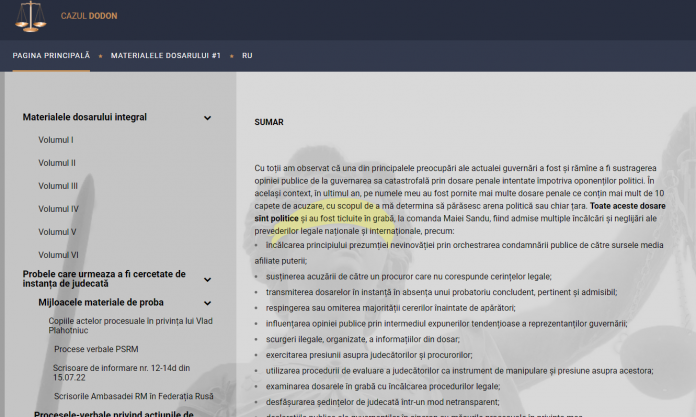696x417 pixels.
Task: Collapse Materialele dosarului integral chevron
Action: point(207,118)
